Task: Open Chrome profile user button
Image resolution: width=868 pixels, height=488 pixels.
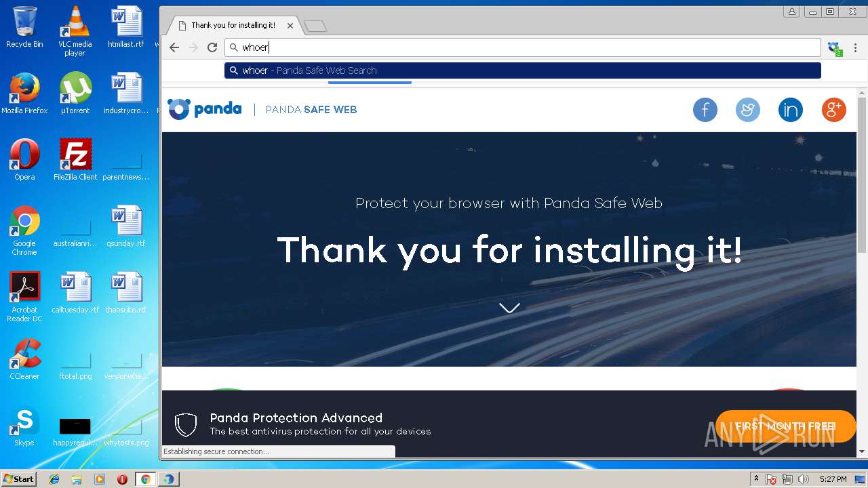Action: coord(791,12)
